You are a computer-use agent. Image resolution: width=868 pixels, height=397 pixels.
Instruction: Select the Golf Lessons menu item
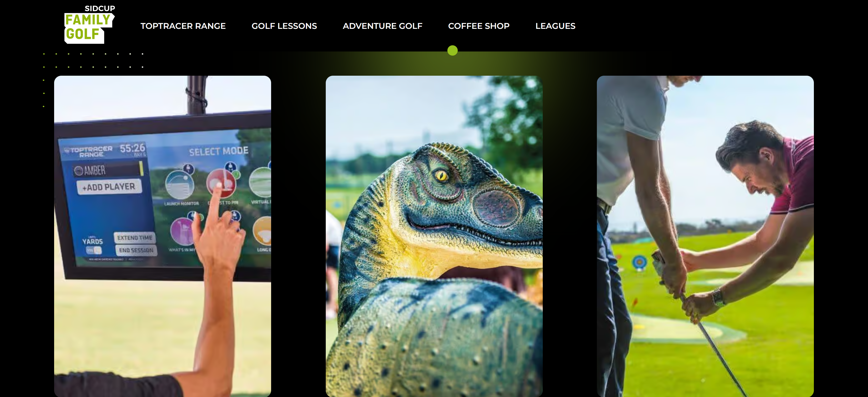point(284,25)
